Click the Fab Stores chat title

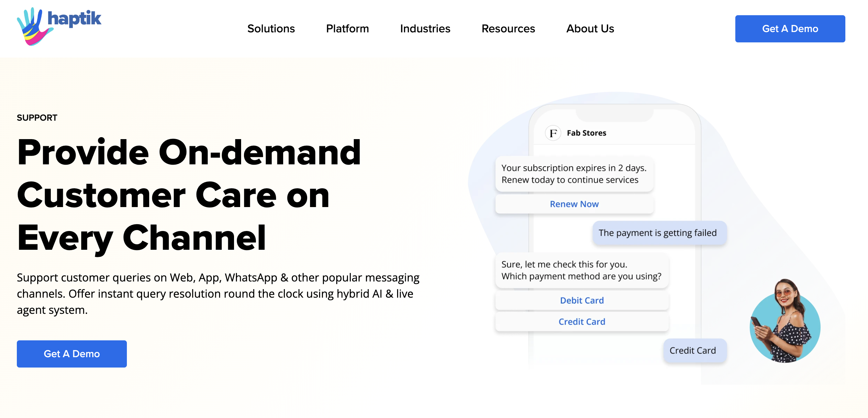tap(586, 133)
